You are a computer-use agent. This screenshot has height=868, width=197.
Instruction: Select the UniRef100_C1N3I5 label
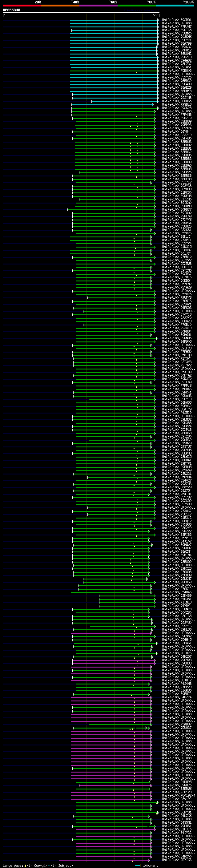pos(177,247)
